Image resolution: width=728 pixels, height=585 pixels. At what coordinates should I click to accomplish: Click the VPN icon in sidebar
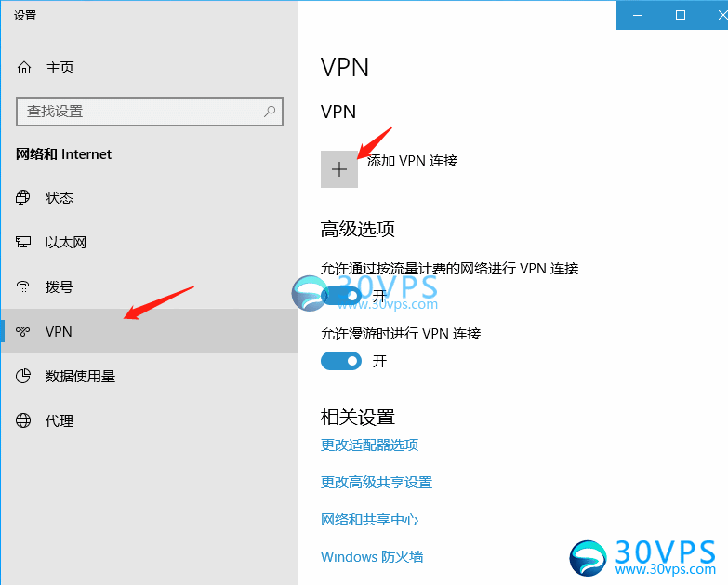22,331
